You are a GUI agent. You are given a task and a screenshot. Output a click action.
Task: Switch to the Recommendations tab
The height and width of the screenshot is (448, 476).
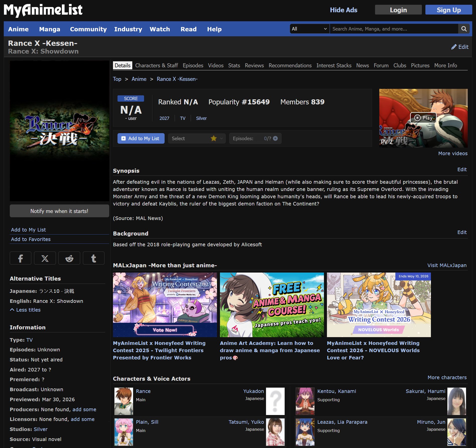[290, 65]
